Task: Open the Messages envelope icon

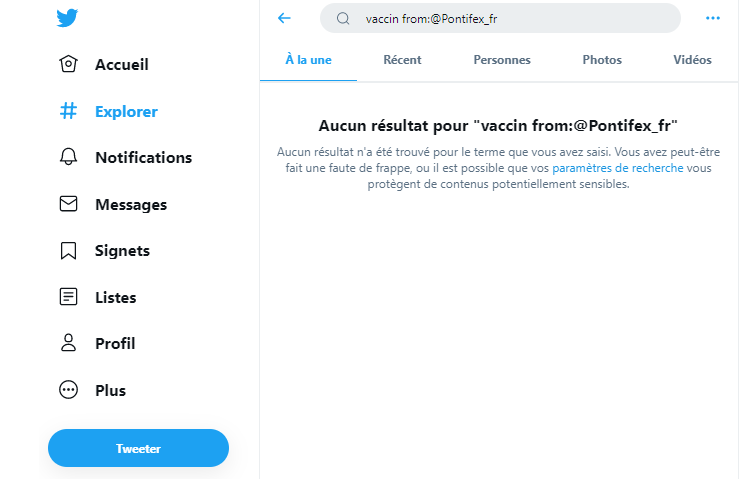Action: pyautogui.click(x=68, y=204)
